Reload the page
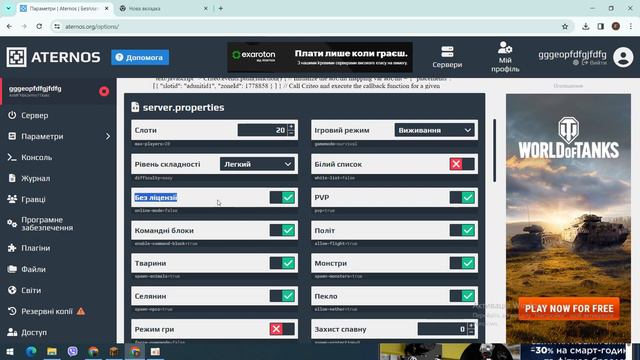The width and height of the screenshot is (640, 360). [x=39, y=27]
